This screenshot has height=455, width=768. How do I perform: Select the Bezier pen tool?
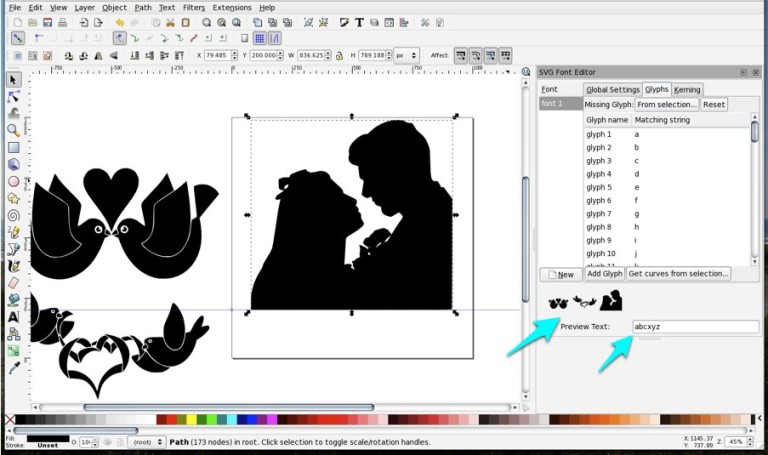click(14, 249)
